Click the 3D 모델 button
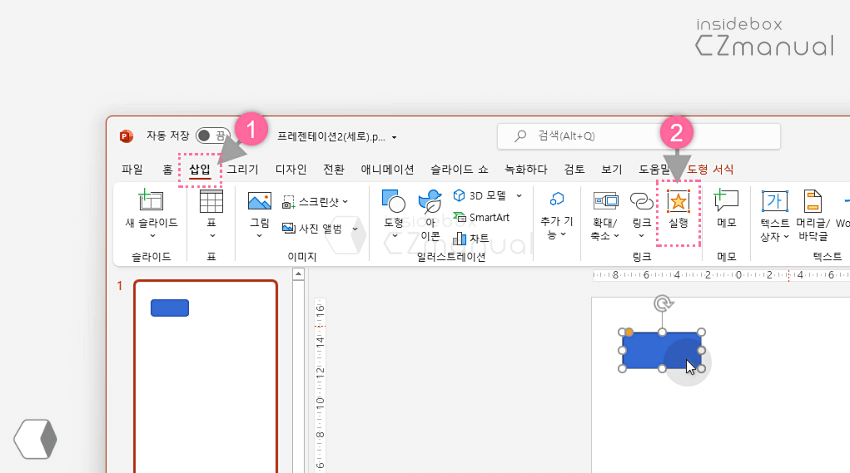Viewport: 850px width, 473px height. (x=480, y=196)
